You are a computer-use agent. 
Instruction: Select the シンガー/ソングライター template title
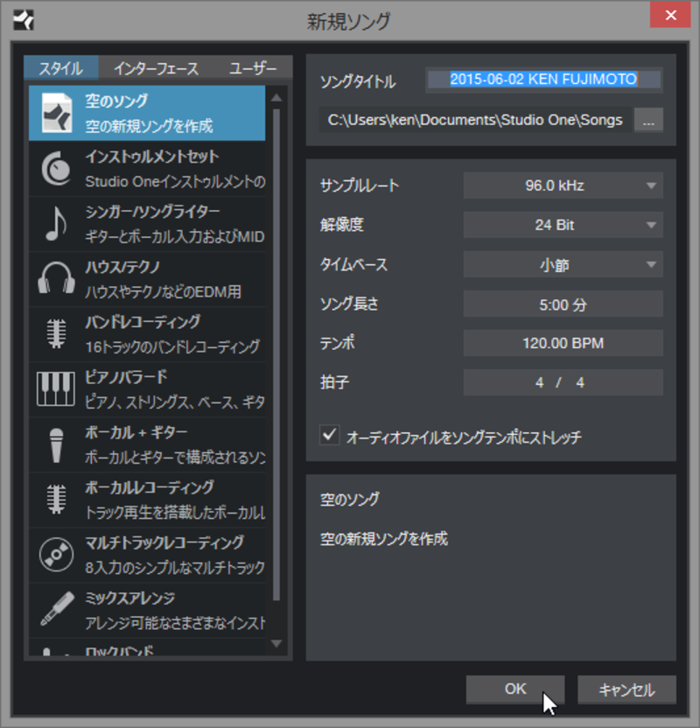coord(152,212)
